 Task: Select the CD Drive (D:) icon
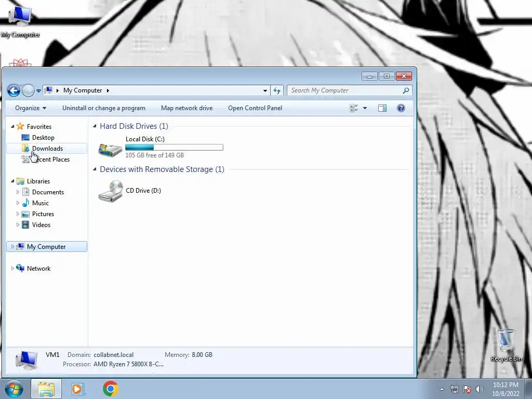click(x=111, y=191)
